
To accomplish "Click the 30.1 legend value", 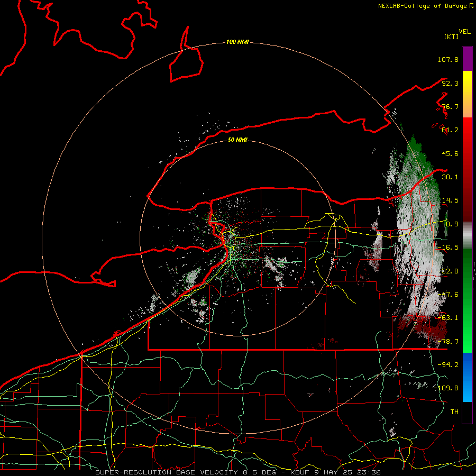I will pos(450,177).
